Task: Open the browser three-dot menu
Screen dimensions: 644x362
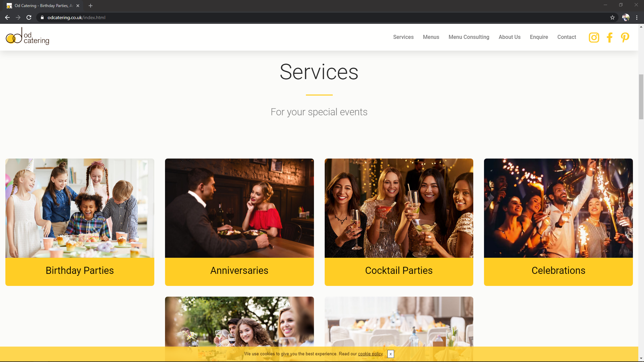Action: 637,17
